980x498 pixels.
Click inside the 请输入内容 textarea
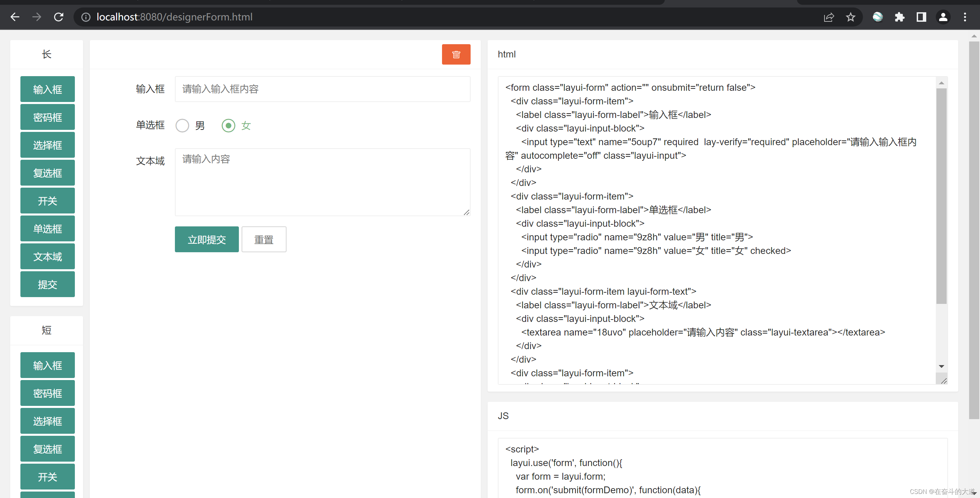(323, 179)
